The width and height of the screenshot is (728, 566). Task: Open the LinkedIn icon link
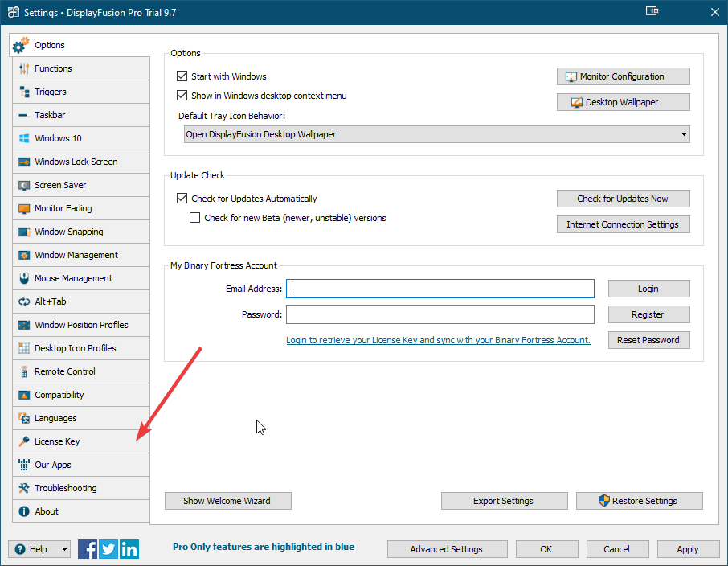point(129,549)
